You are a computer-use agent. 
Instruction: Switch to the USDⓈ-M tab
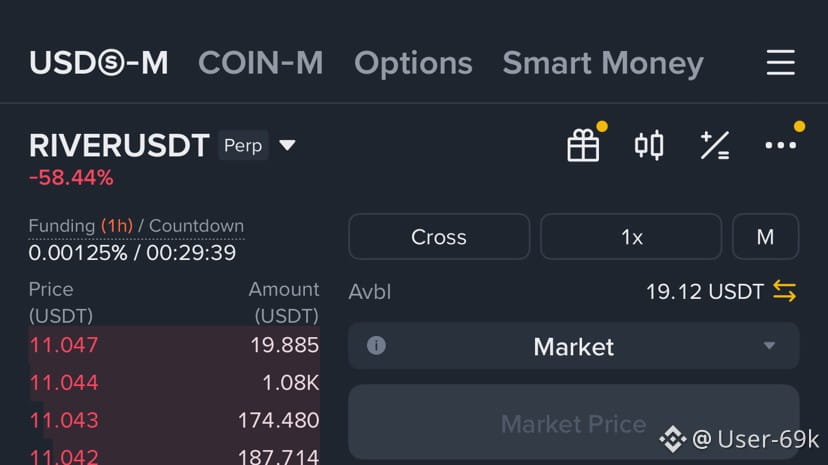[99, 64]
